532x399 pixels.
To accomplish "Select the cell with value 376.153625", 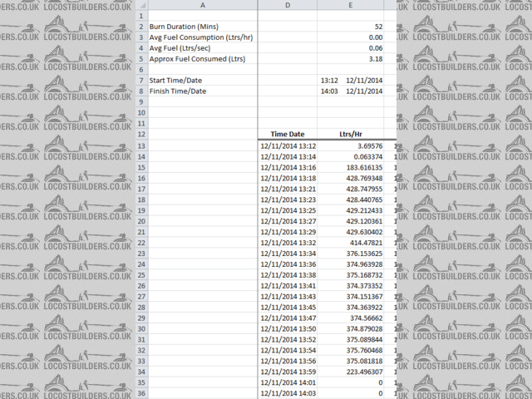I will [351, 254].
